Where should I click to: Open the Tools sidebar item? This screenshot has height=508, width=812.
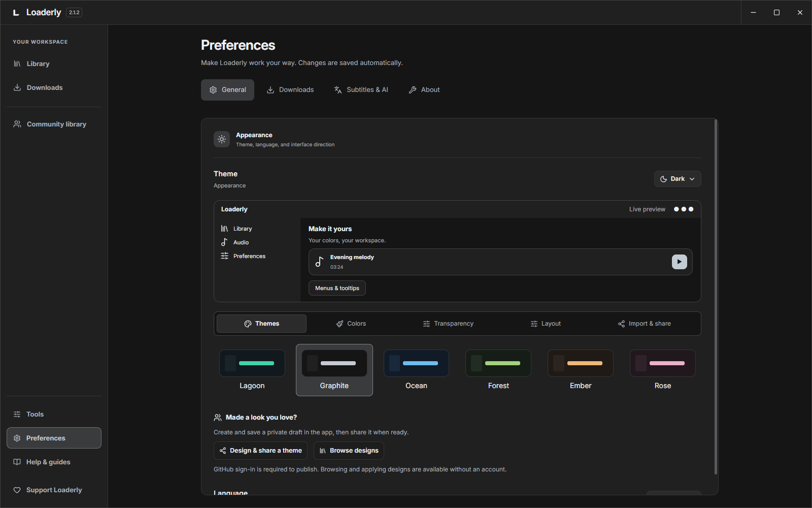coord(54,414)
